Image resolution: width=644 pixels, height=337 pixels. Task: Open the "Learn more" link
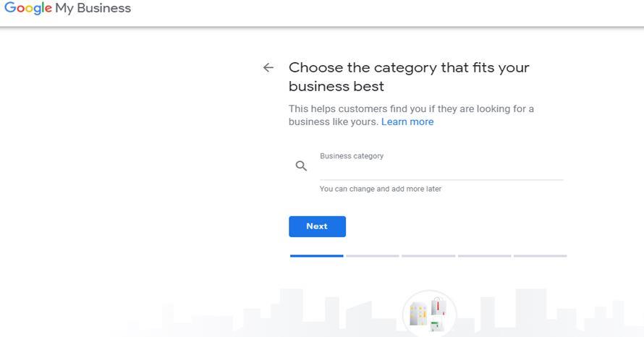[407, 121]
